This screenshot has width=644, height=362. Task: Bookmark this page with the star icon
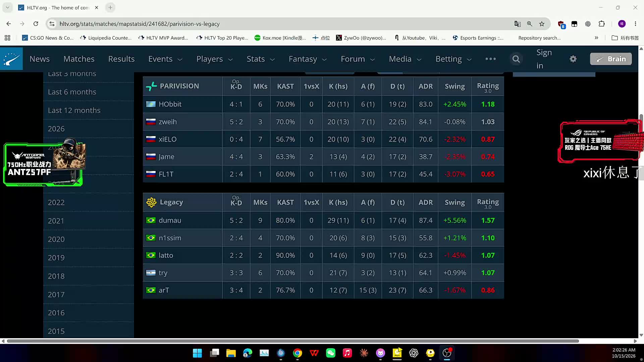tap(542, 24)
